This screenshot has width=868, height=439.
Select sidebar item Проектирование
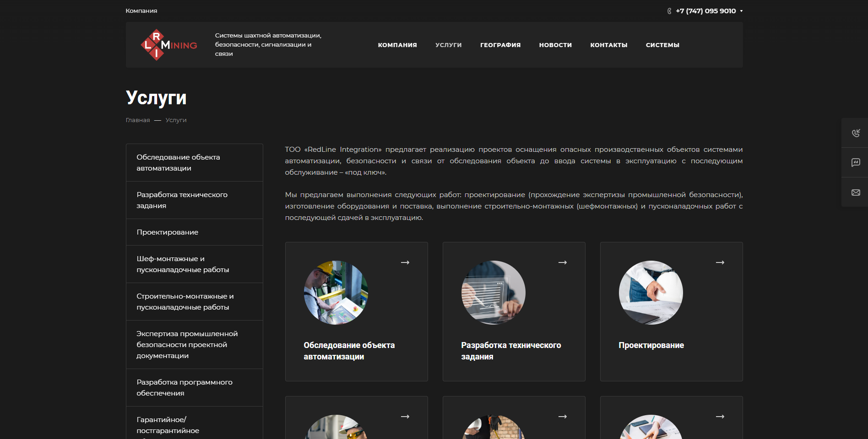(195, 232)
